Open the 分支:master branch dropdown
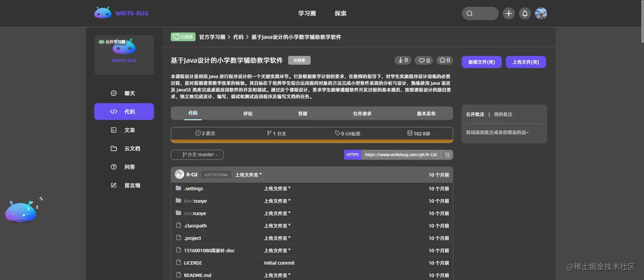 [x=197, y=154]
